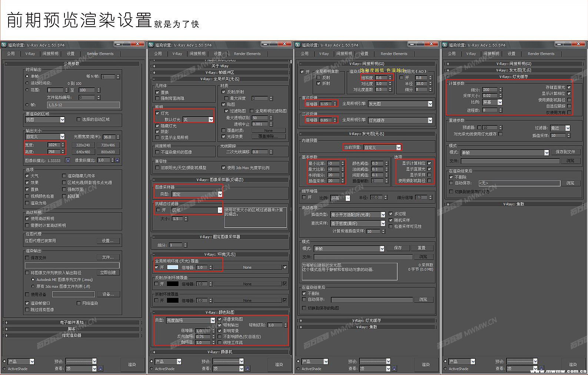Toggle the 隐藏灯光 checkbox
This screenshot has height=375, width=588.
point(157,126)
